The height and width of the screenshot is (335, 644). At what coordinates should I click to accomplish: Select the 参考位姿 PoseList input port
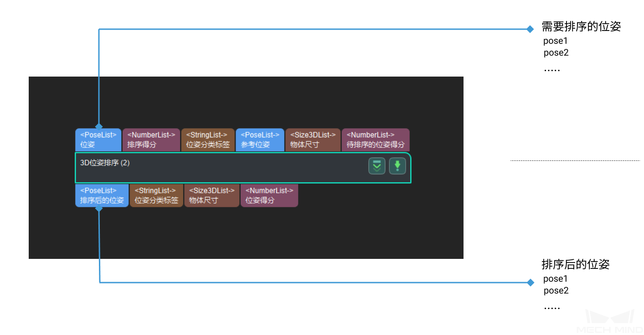pyautogui.click(x=260, y=140)
